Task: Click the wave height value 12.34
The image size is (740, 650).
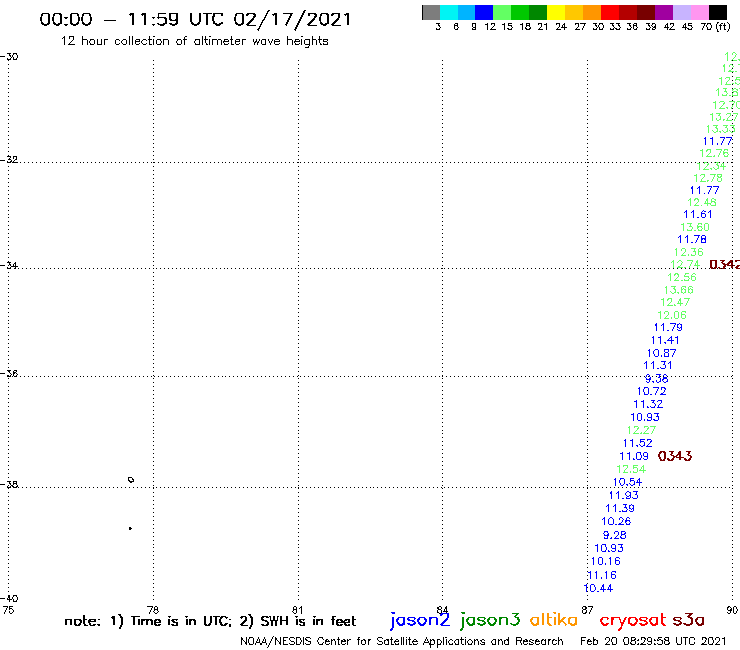Action: pyautogui.click(x=711, y=166)
